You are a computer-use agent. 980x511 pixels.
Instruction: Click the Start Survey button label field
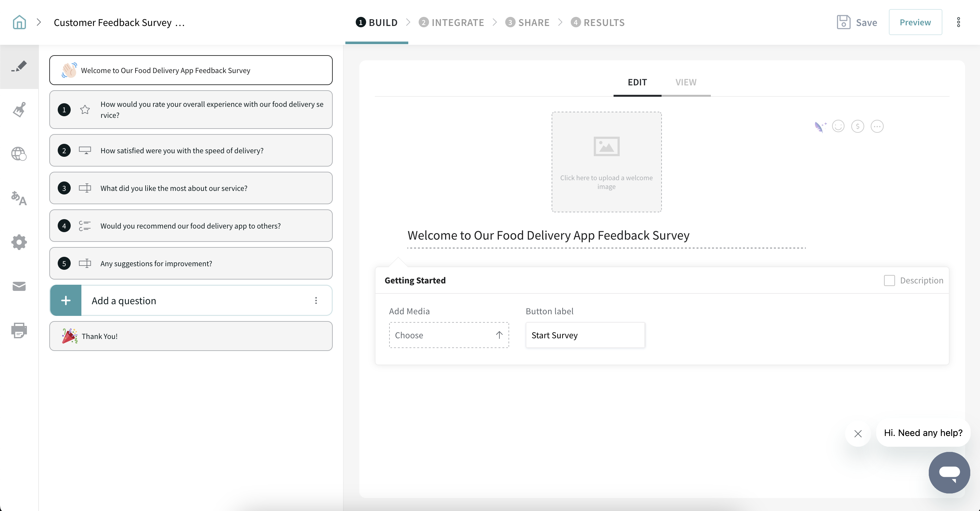click(585, 335)
